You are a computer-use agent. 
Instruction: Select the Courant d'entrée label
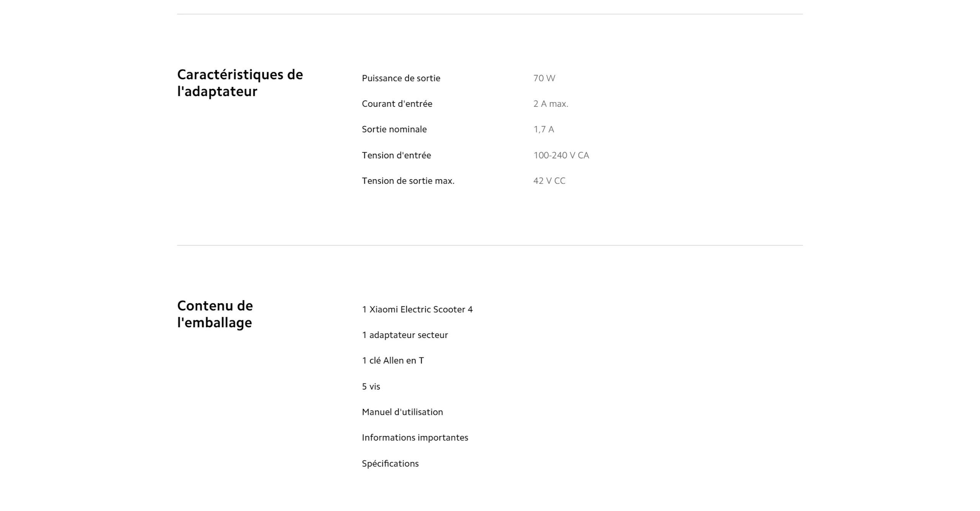pyautogui.click(x=397, y=104)
